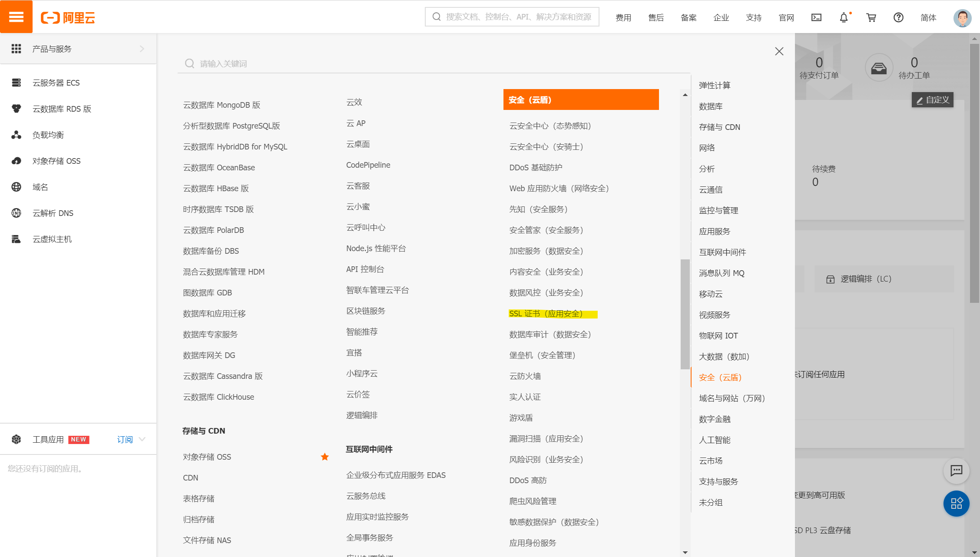Click the virtual host icon
980x557 pixels.
(x=16, y=239)
